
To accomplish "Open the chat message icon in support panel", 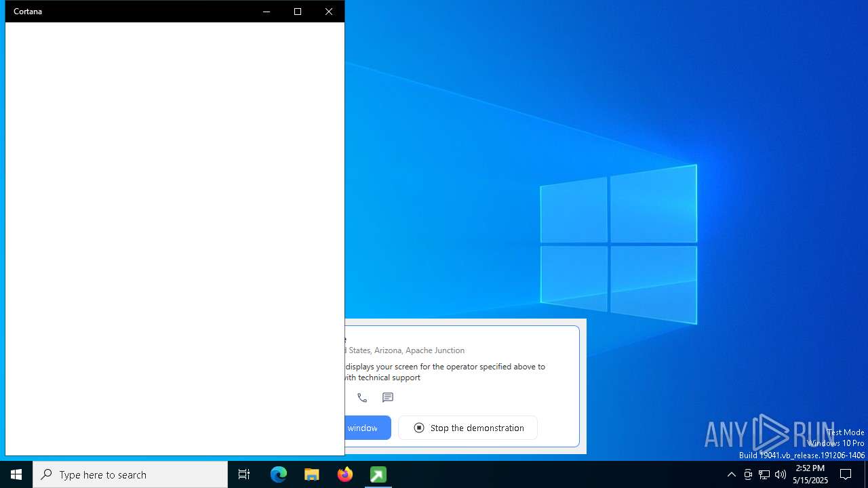I will pos(388,398).
